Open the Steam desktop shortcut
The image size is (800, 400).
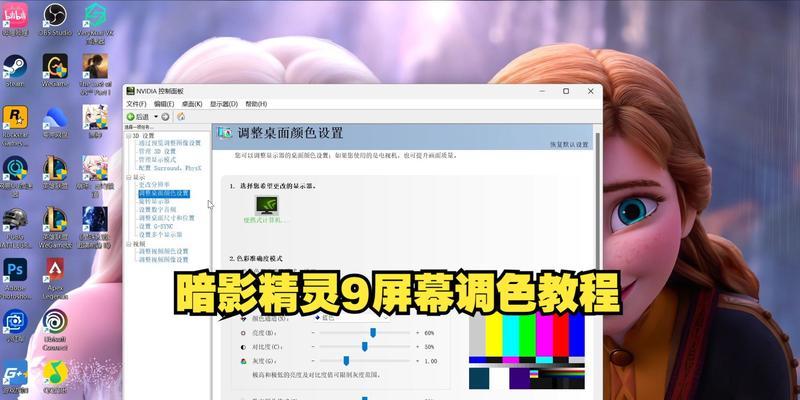click(15, 70)
